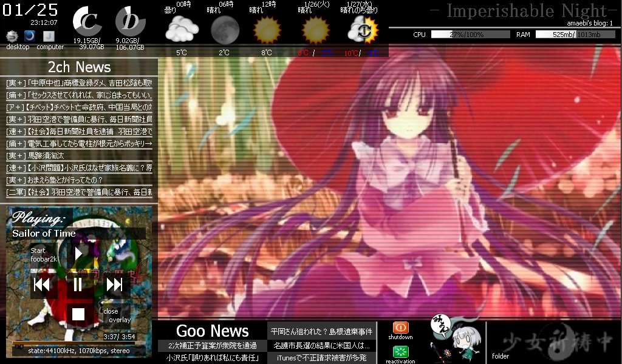Click the 9.02GB/106.07GB drive usage text
The image size is (622, 364).
130,44
